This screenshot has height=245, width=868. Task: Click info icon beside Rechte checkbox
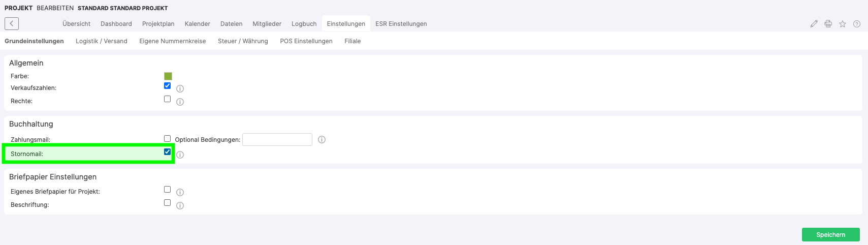[x=180, y=102]
